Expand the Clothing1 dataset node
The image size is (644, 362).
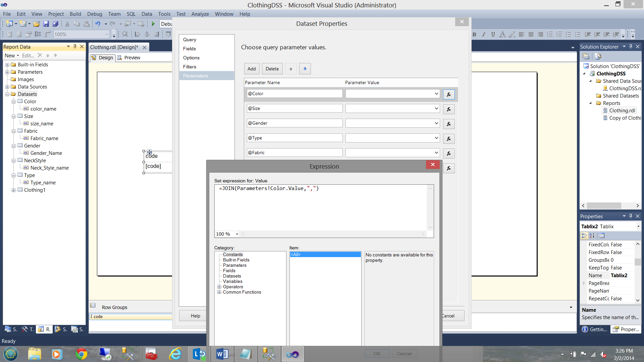point(13,190)
